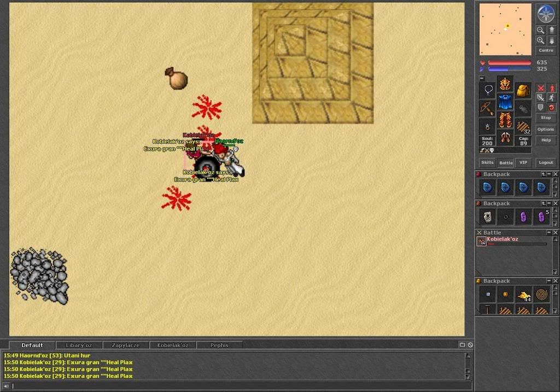
Task: Toggle stand-while-fighting mode with the red figure
Action: pyautogui.click(x=552, y=88)
